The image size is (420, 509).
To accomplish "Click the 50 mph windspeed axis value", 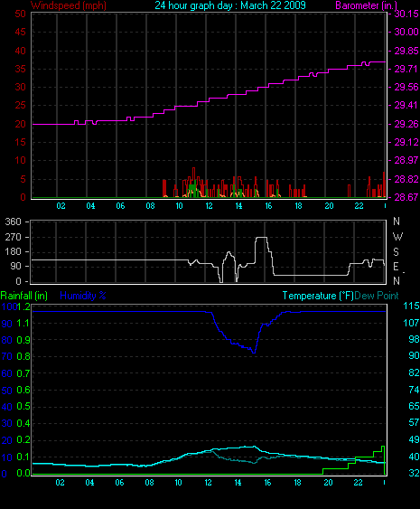I will coord(21,14).
